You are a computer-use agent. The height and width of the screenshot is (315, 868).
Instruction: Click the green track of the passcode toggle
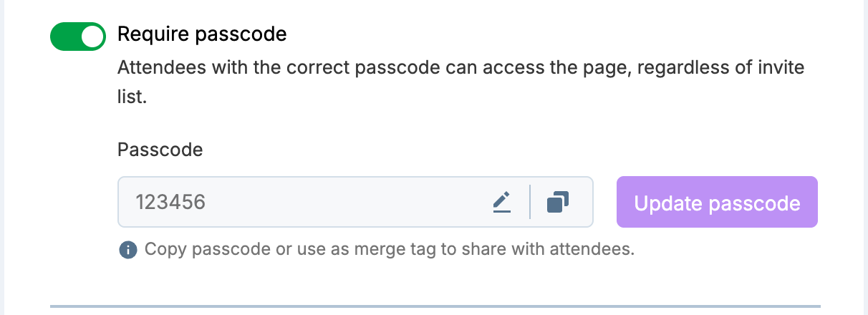(x=64, y=37)
